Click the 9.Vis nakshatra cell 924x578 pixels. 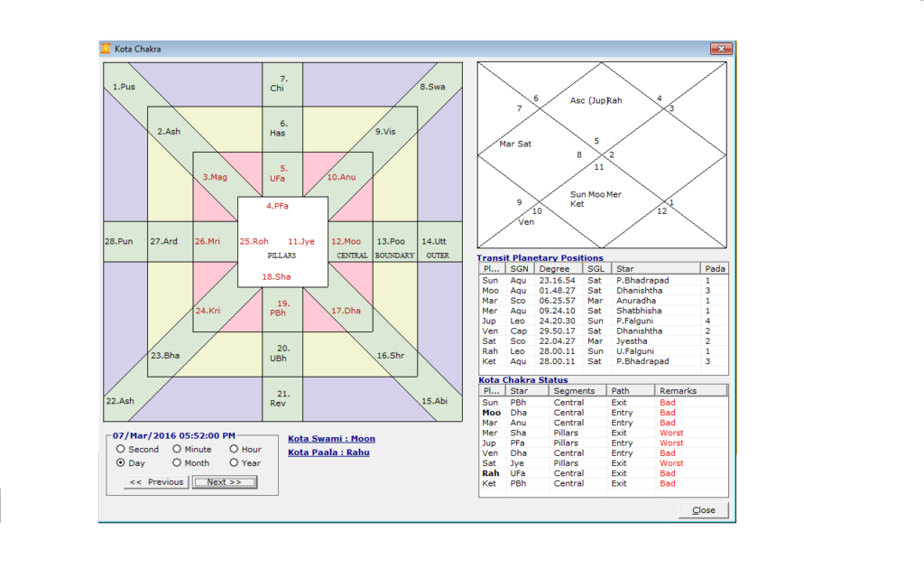point(385,132)
